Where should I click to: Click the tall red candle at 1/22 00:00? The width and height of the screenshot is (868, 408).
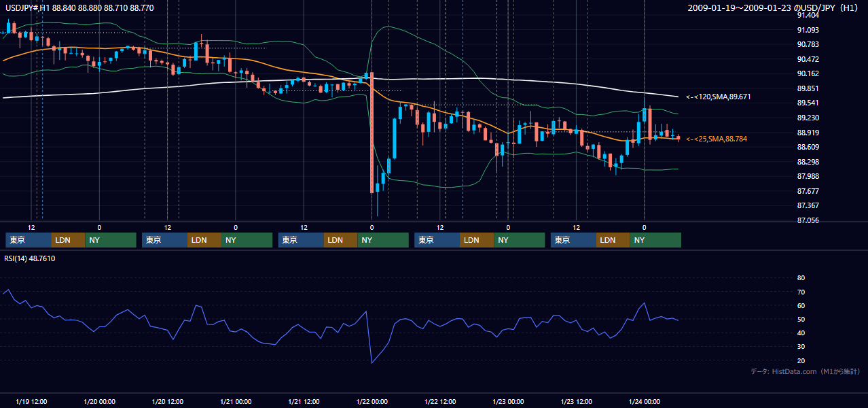coord(372,132)
